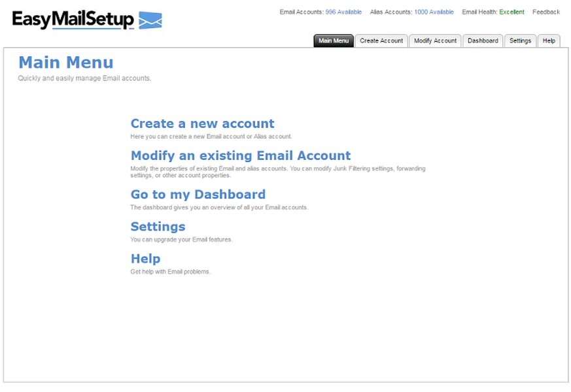Open the 996 Available email accounts link
Screen dimensions: 571x392
343,12
